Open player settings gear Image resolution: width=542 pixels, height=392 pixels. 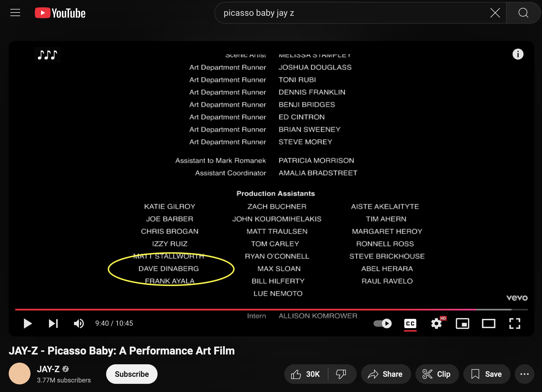pos(436,323)
